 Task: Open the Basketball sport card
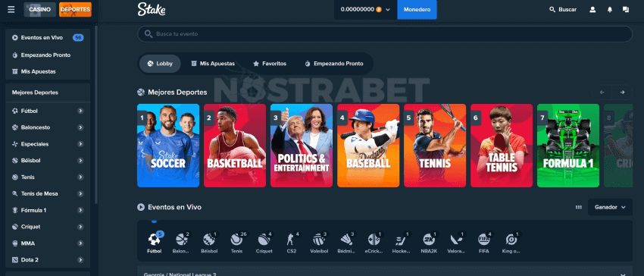235,146
